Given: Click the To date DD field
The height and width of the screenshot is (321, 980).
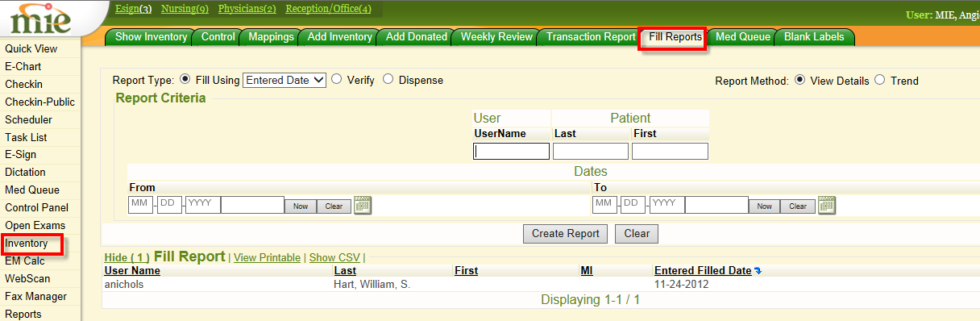Looking at the screenshot, I should click(633, 205).
